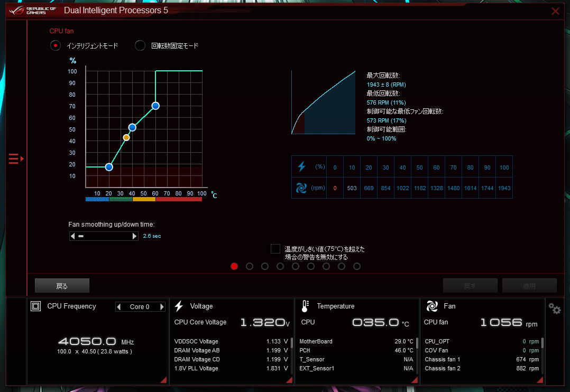
Task: Click the Core 0 selector field
Action: 140,307
